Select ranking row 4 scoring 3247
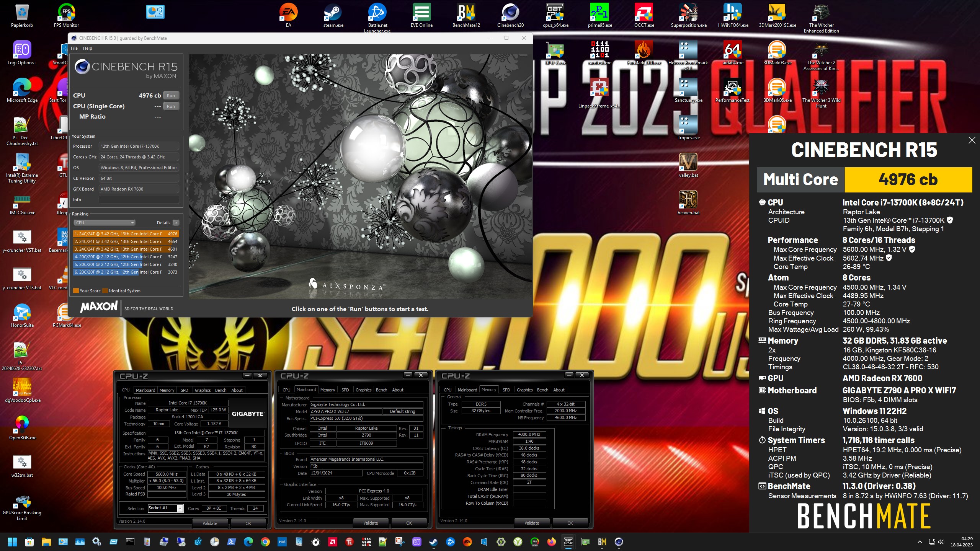 tap(126, 257)
